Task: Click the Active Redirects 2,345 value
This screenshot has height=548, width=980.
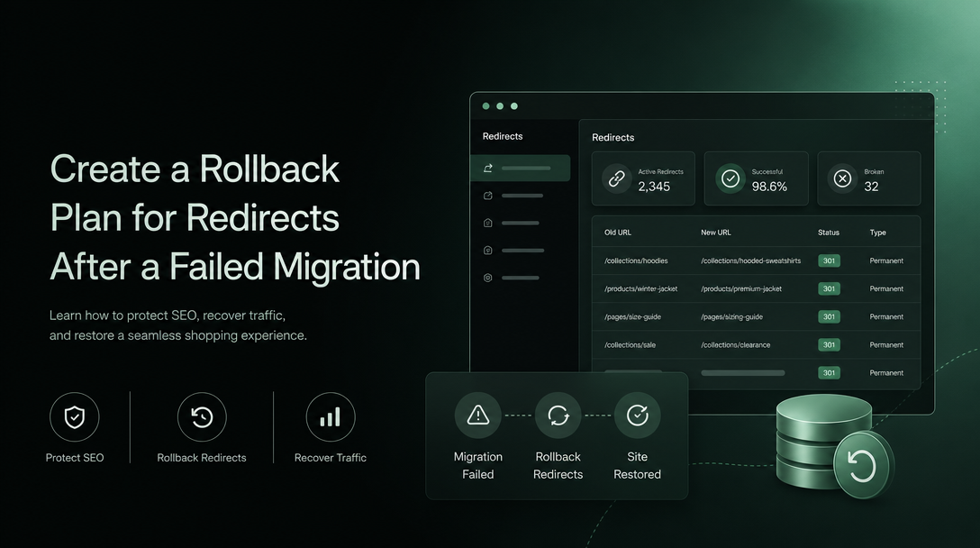Action: (654, 187)
